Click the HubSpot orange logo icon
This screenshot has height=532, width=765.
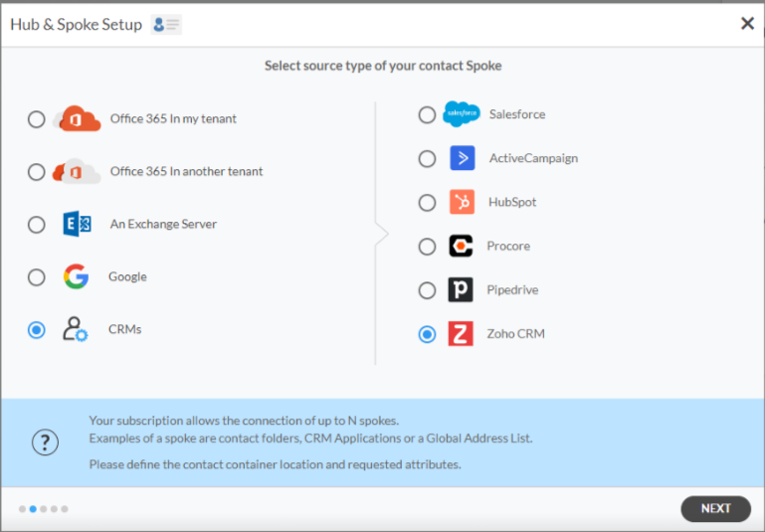[462, 202]
